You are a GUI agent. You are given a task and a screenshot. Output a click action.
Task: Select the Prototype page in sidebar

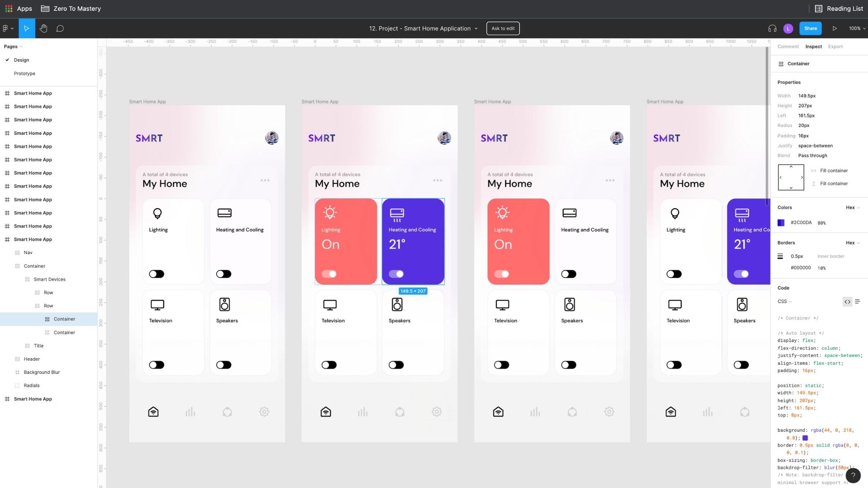click(24, 73)
